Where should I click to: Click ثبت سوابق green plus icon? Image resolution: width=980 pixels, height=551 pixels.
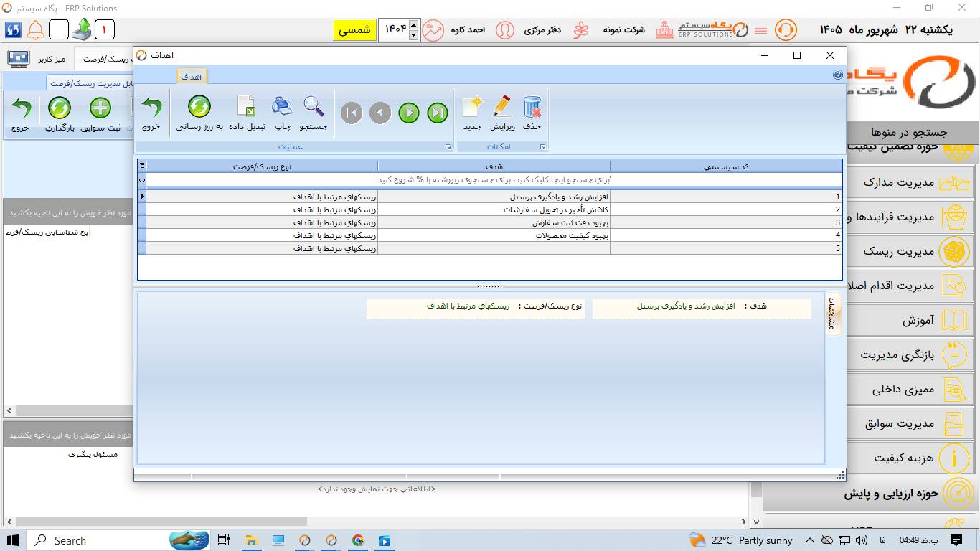(100, 108)
